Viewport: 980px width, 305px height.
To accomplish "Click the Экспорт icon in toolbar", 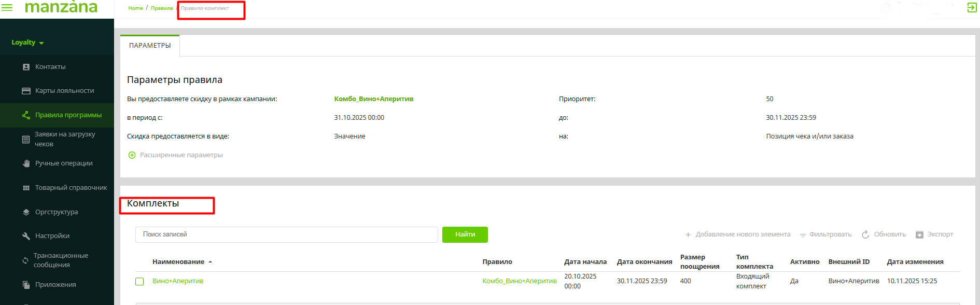I will click(919, 234).
